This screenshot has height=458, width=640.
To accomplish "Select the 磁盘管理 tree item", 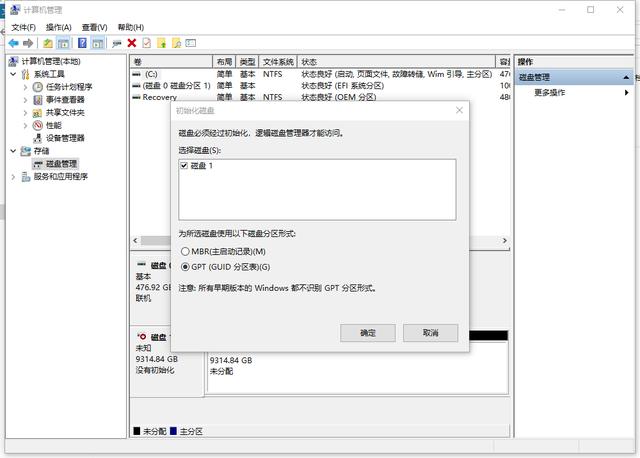I will click(x=55, y=164).
